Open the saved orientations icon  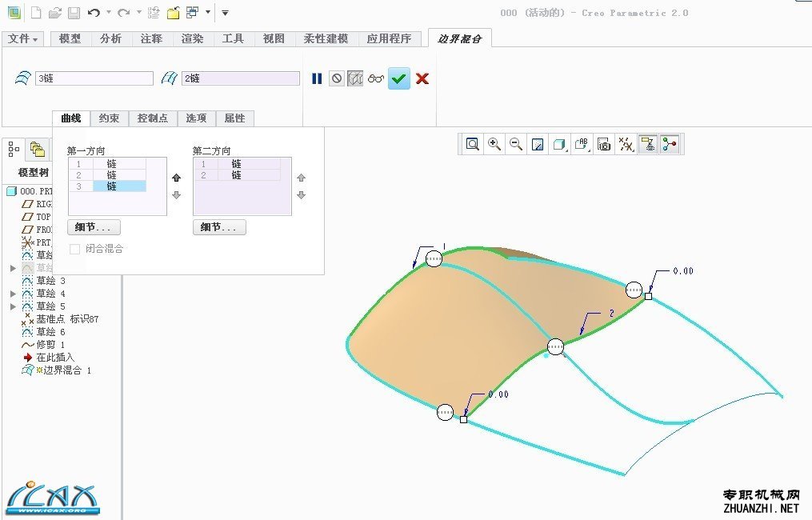[582, 144]
